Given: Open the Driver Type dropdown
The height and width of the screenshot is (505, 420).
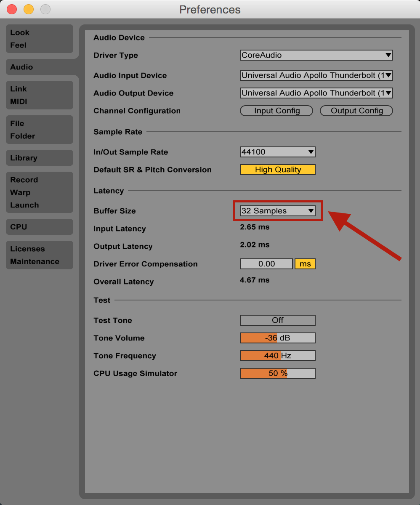Looking at the screenshot, I should (x=316, y=55).
